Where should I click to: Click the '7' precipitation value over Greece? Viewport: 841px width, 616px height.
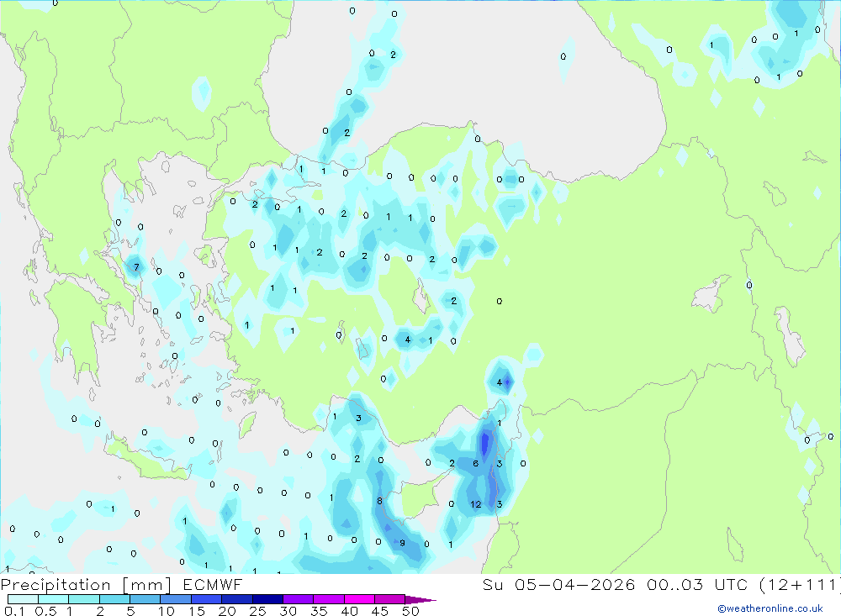click(136, 267)
